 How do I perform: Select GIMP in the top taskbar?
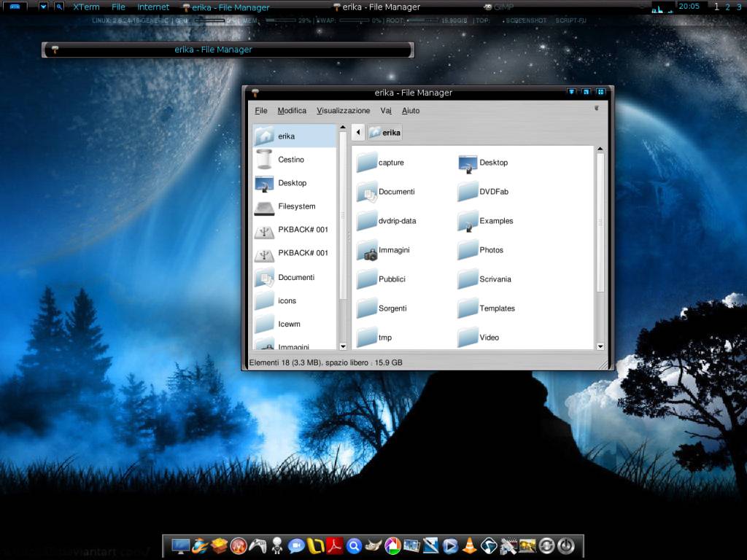click(x=499, y=7)
